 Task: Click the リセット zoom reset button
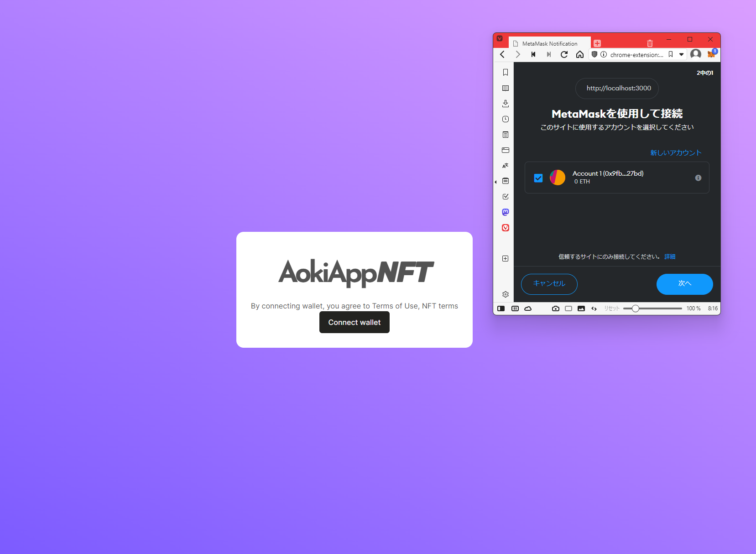612,308
